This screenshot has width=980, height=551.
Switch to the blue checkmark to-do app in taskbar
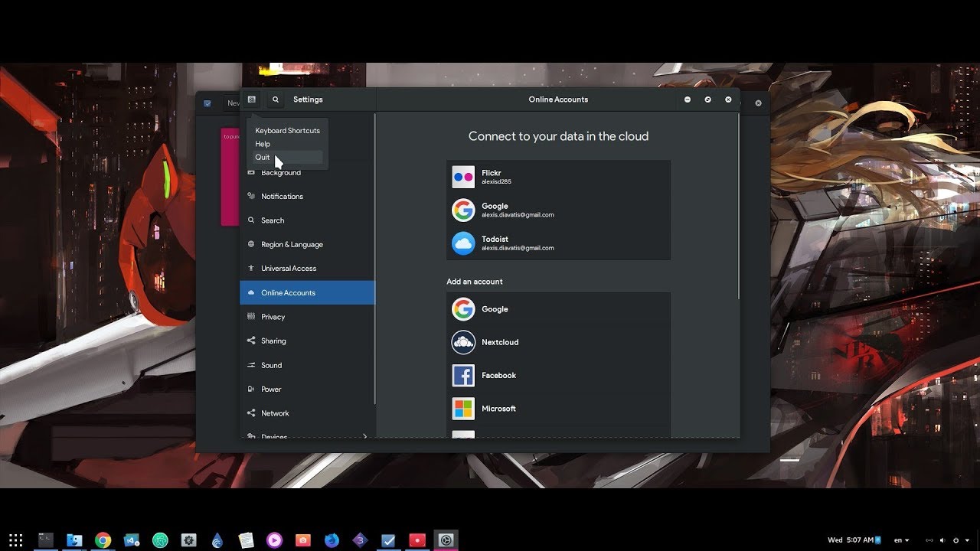click(389, 540)
